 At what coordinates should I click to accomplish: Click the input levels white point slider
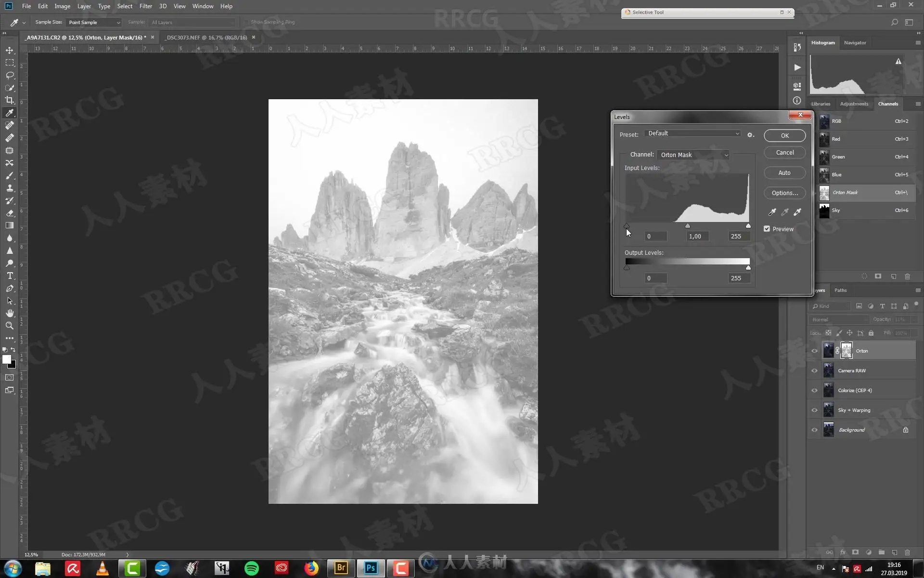(x=748, y=225)
